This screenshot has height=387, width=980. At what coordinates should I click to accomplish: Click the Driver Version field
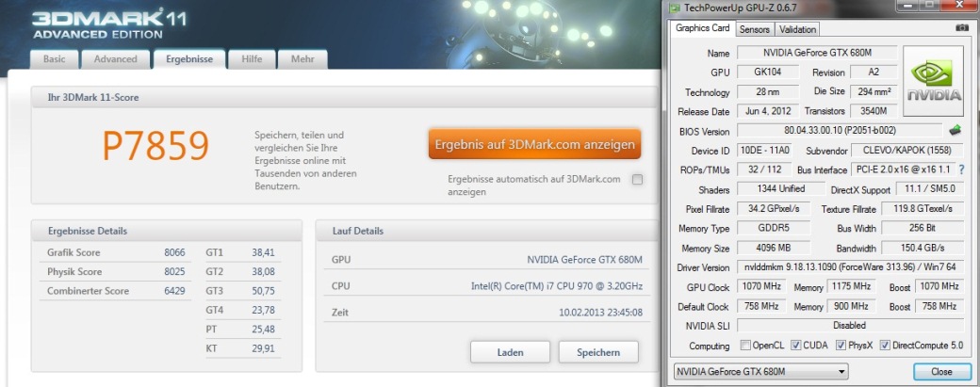851,267
